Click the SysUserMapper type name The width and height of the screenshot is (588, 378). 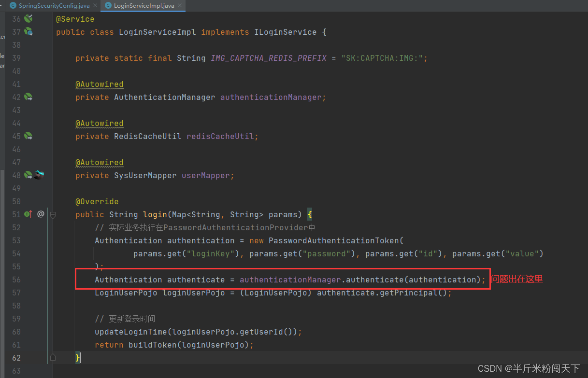click(145, 175)
